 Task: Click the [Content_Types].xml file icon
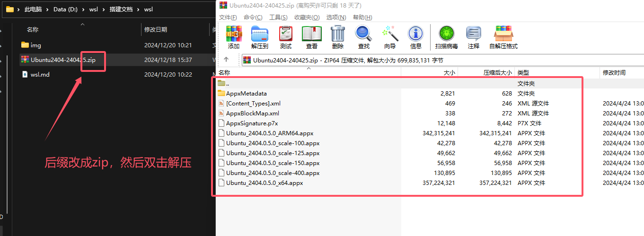click(x=221, y=103)
